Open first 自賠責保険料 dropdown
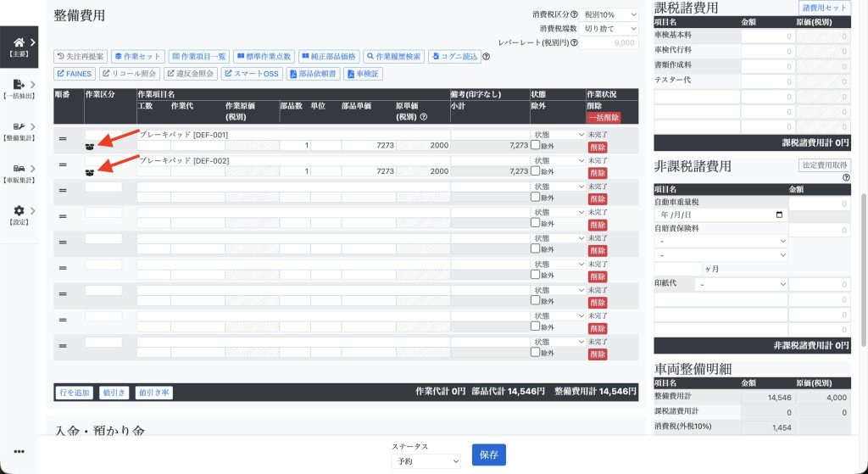Screen dimensions: 868x474 721,242
